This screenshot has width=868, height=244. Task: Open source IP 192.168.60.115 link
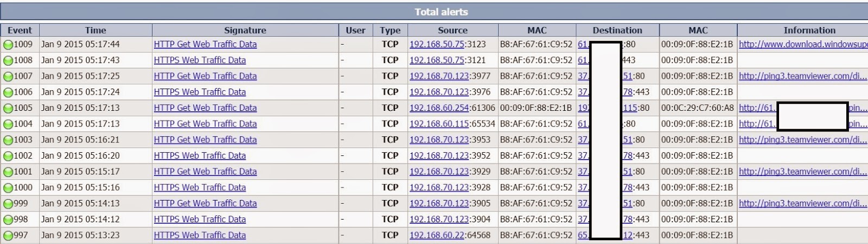pos(439,124)
